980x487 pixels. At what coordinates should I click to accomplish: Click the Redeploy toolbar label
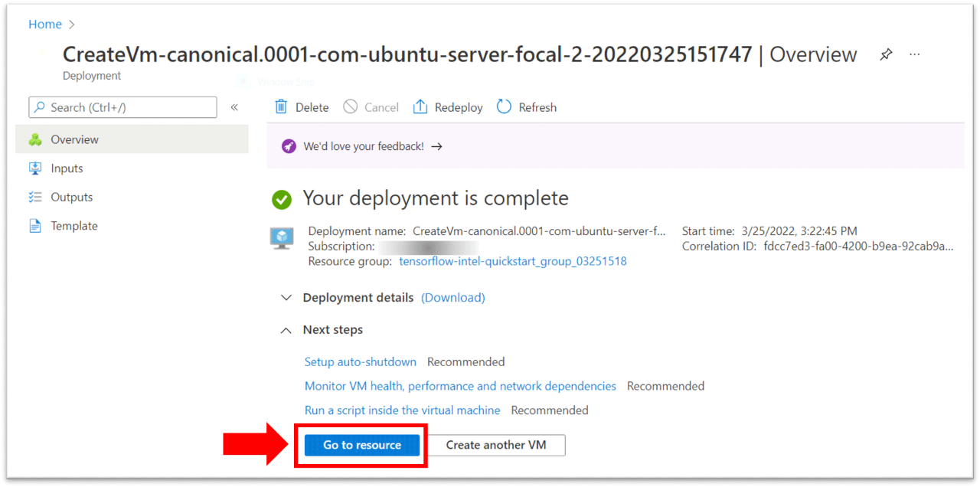(x=459, y=108)
